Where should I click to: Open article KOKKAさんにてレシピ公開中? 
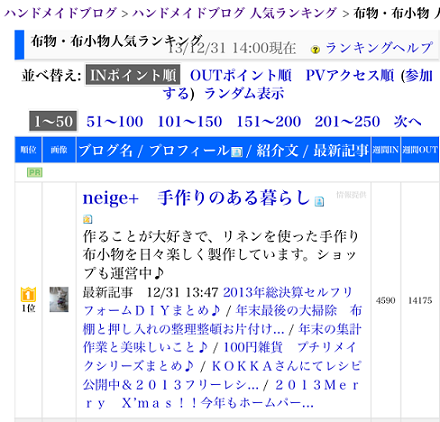coord(222,375)
